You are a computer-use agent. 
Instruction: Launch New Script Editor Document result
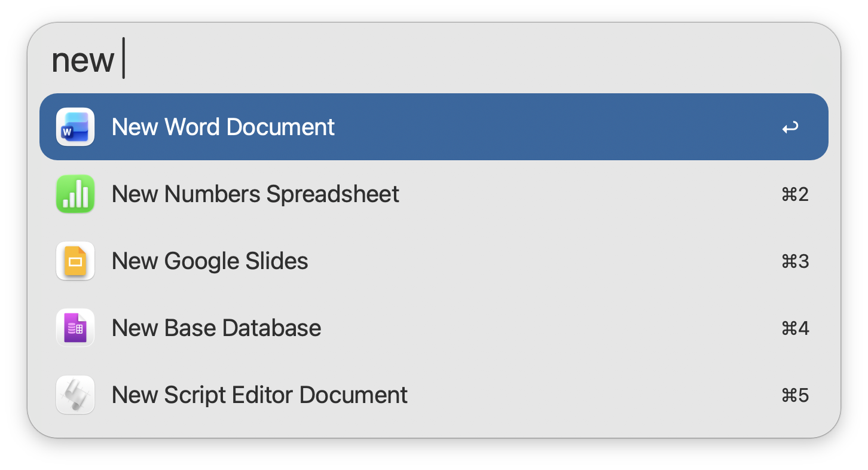(x=259, y=395)
